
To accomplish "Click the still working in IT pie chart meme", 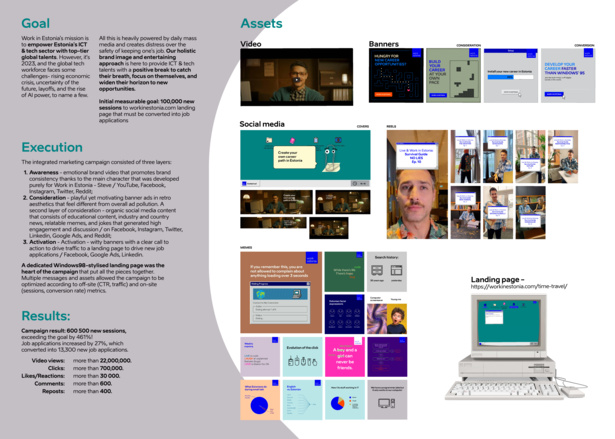I will click(344, 399).
